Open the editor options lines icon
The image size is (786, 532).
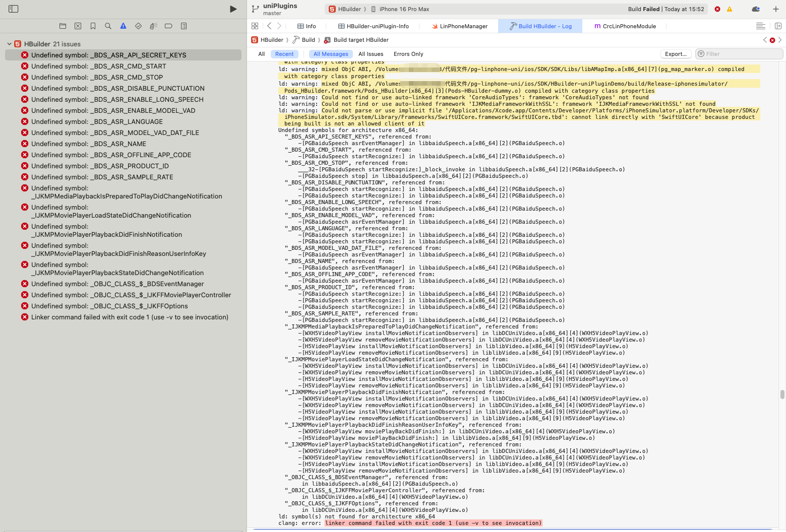tap(761, 26)
